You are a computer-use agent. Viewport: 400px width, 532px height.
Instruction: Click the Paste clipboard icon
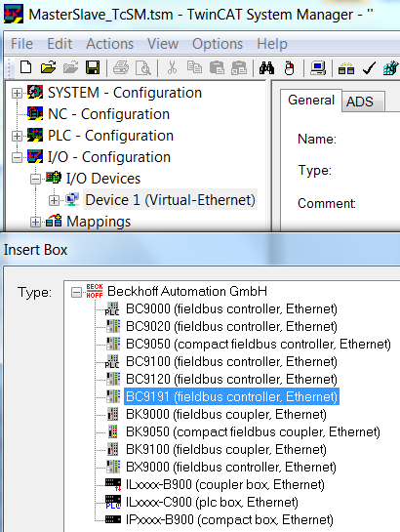pyautogui.click(x=217, y=67)
